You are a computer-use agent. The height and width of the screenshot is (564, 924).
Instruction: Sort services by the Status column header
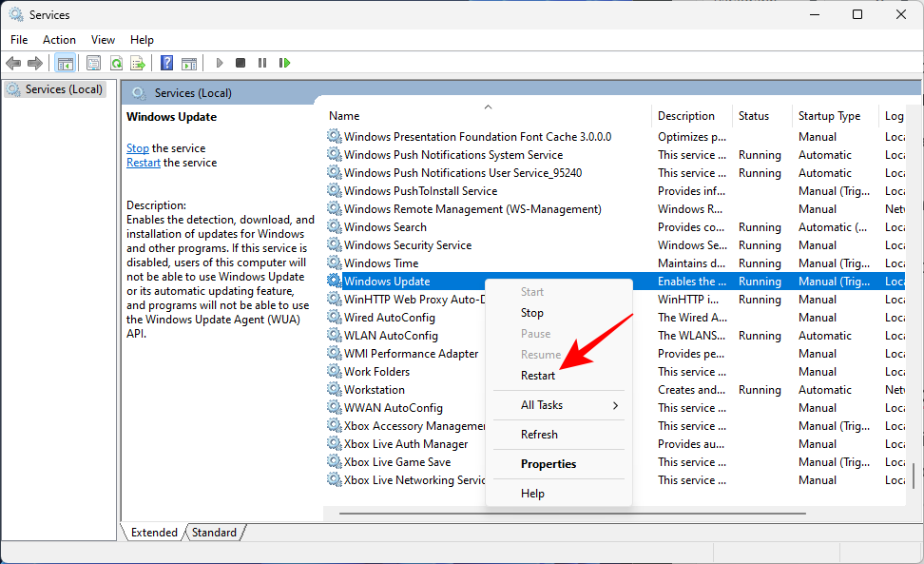pyautogui.click(x=756, y=115)
